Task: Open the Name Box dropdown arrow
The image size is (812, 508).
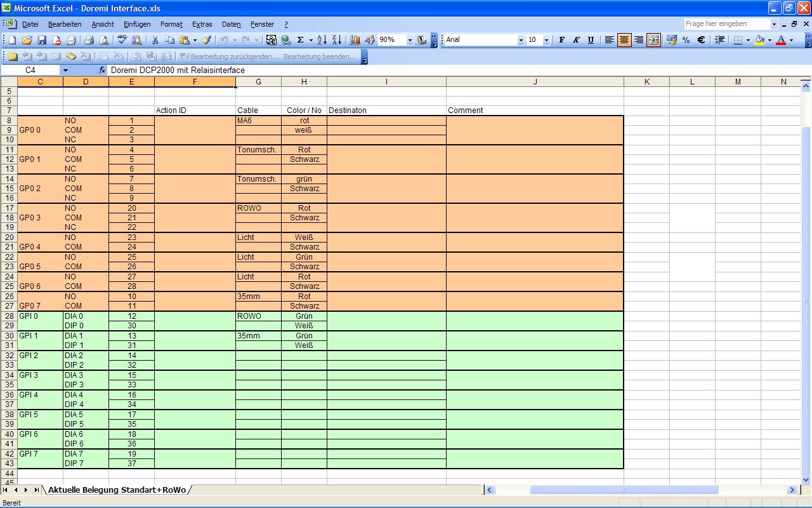Action: (x=65, y=70)
